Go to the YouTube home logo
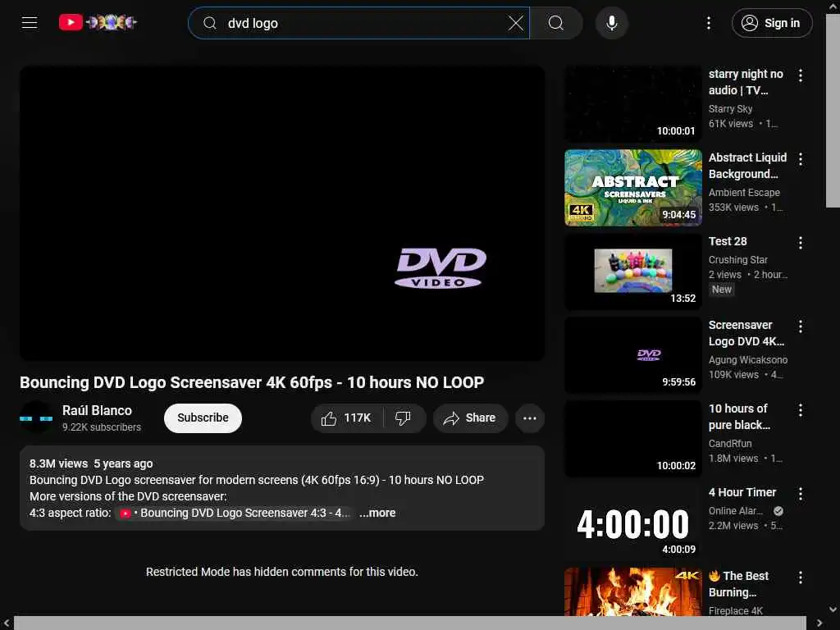Image resolution: width=840 pixels, height=630 pixels. coord(98,22)
